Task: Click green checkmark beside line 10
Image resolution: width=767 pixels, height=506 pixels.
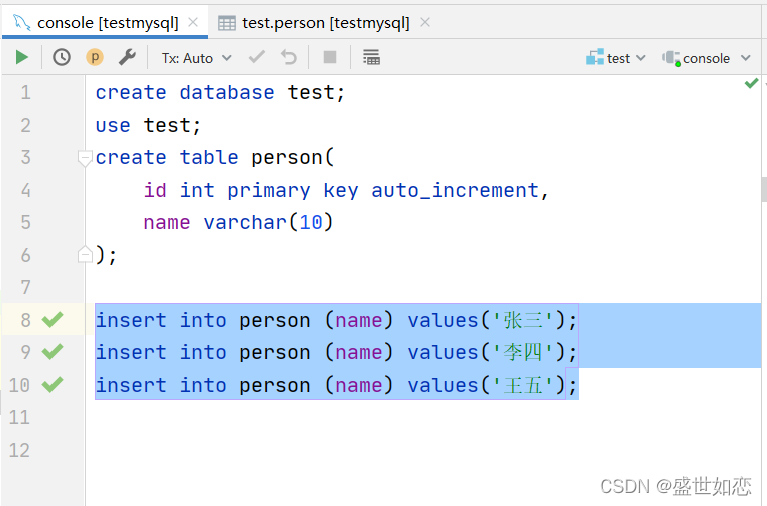Action: click(x=52, y=385)
